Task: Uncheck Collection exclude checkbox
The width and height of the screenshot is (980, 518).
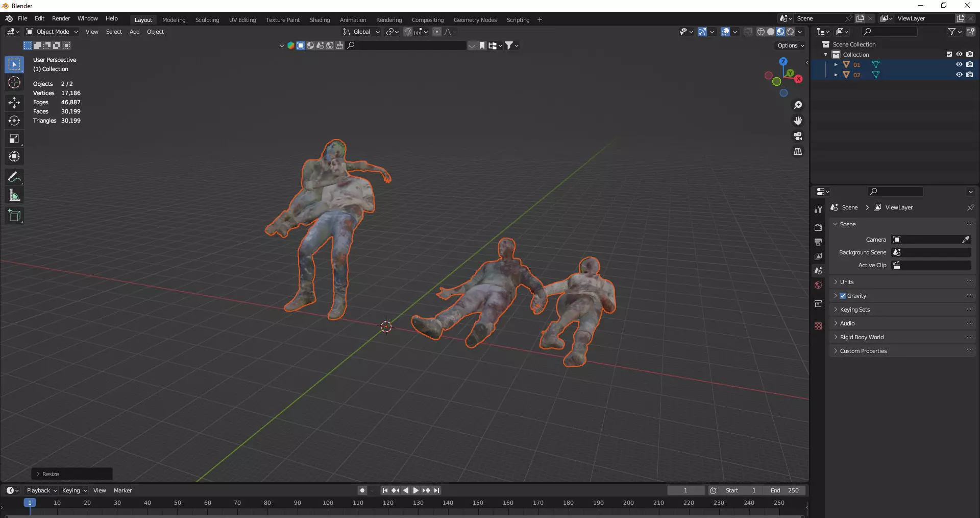Action: click(x=949, y=54)
